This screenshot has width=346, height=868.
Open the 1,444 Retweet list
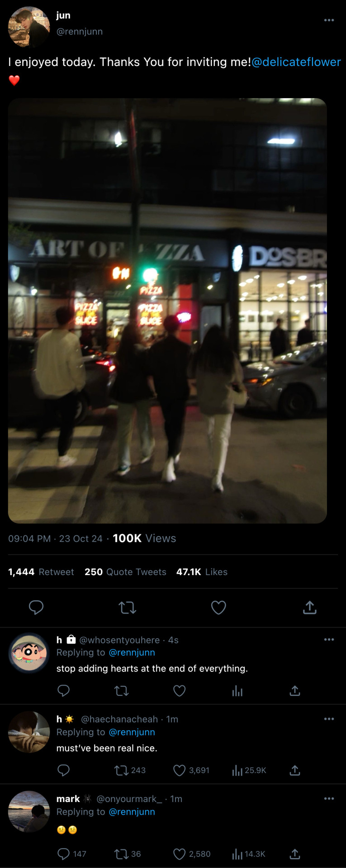pos(41,572)
